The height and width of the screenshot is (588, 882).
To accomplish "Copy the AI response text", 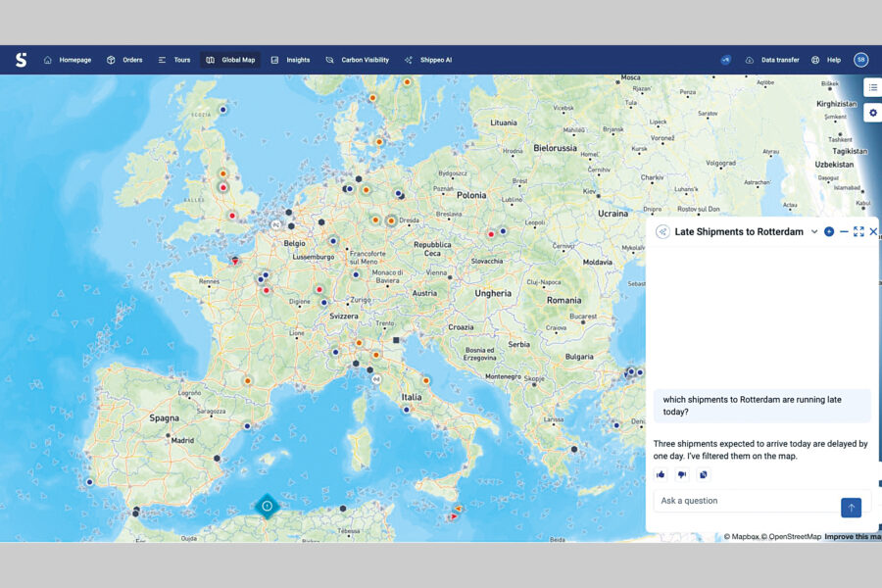I will pos(704,474).
